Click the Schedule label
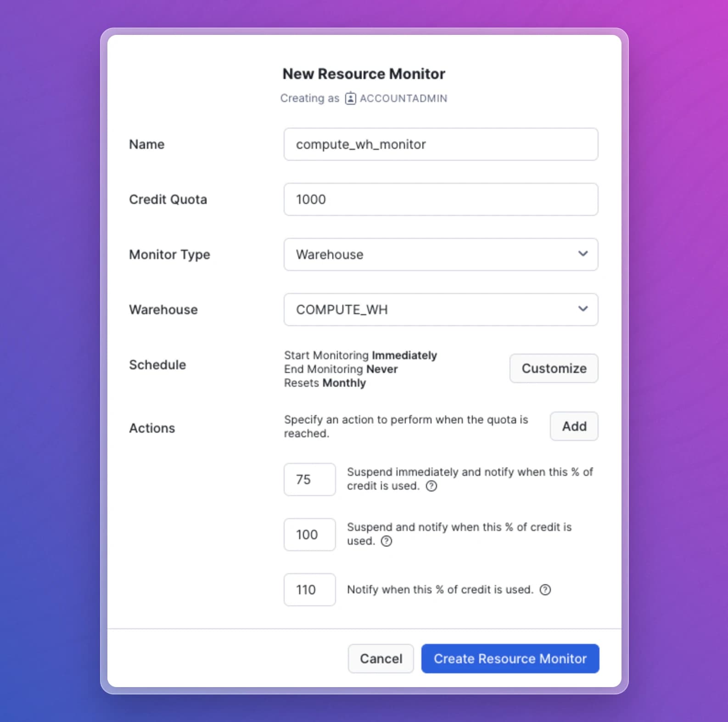The image size is (728, 722). coord(157,365)
